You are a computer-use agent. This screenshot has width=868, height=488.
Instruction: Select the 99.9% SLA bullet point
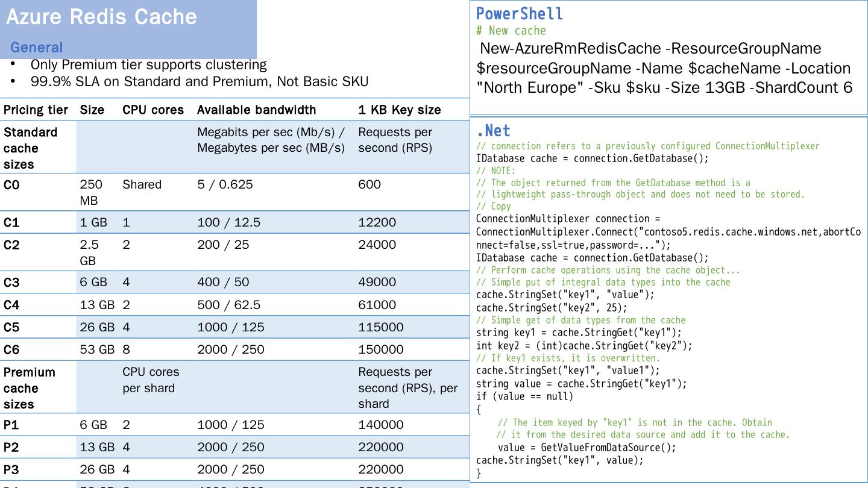tap(199, 81)
